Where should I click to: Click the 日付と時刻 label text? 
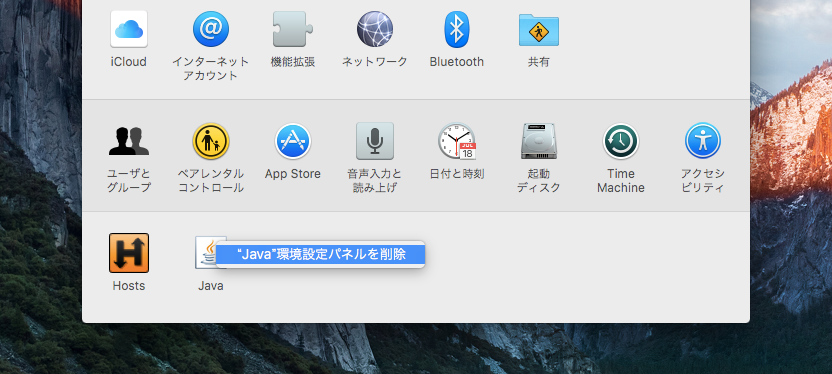tap(457, 174)
